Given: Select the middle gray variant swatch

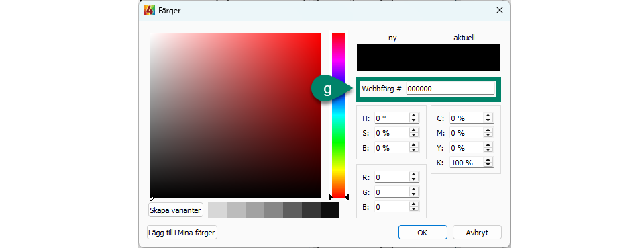Looking at the screenshot, I should pyautogui.click(x=274, y=210).
